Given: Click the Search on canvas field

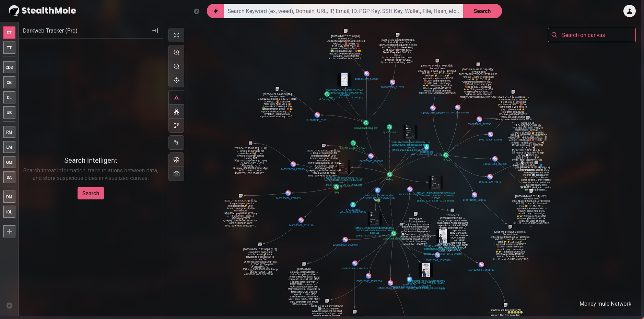Looking at the screenshot, I should click(592, 35).
